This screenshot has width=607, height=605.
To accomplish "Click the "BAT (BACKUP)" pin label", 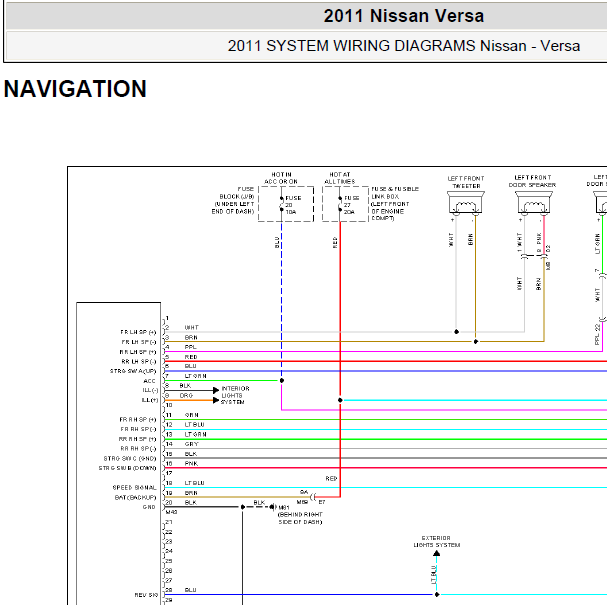I will coord(135,497).
